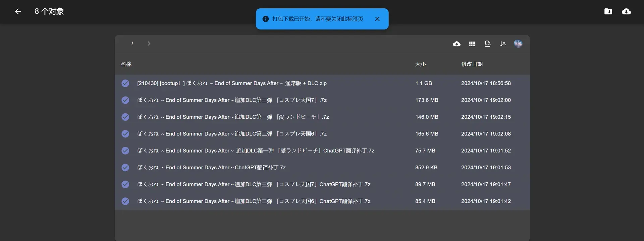Sort files by 修改日期 column header

click(x=472, y=64)
